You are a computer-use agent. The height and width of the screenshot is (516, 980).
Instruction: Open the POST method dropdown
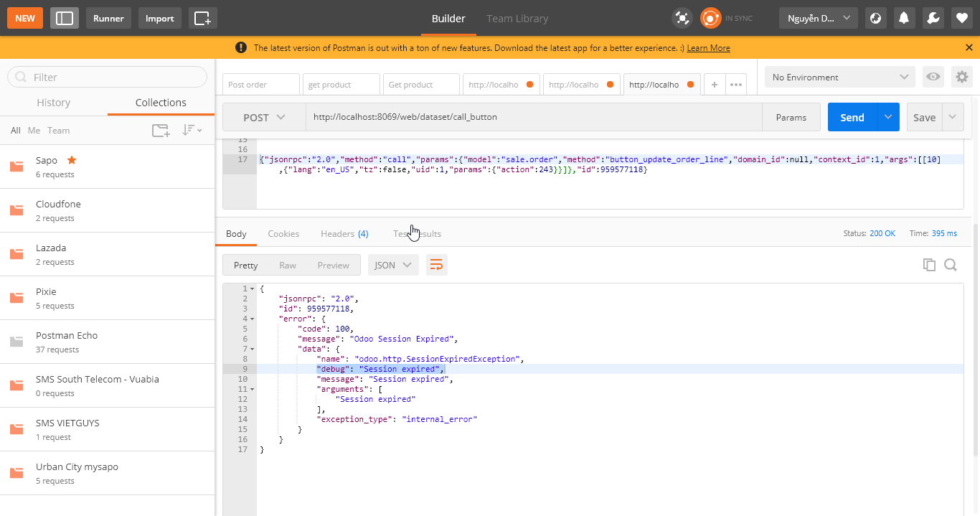coord(264,116)
